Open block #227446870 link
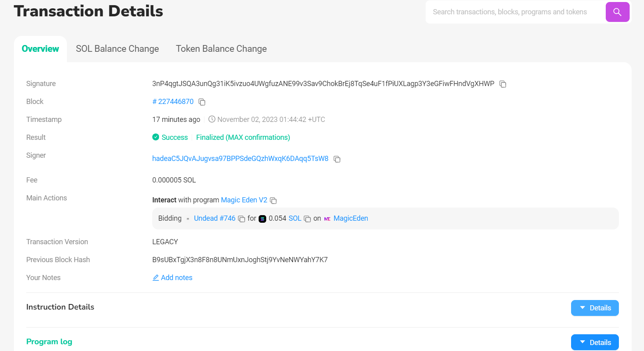 click(173, 102)
